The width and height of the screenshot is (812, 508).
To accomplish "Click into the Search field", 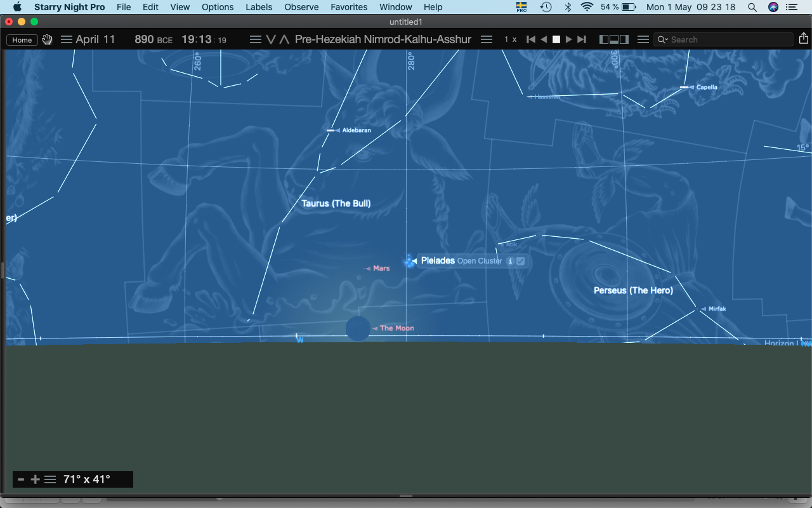I will pos(730,39).
